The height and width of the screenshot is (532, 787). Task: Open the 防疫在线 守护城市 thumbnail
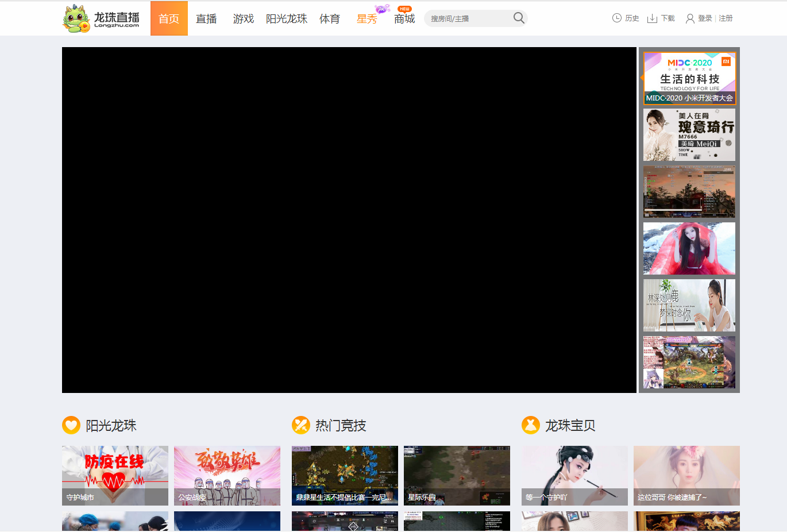pos(115,475)
